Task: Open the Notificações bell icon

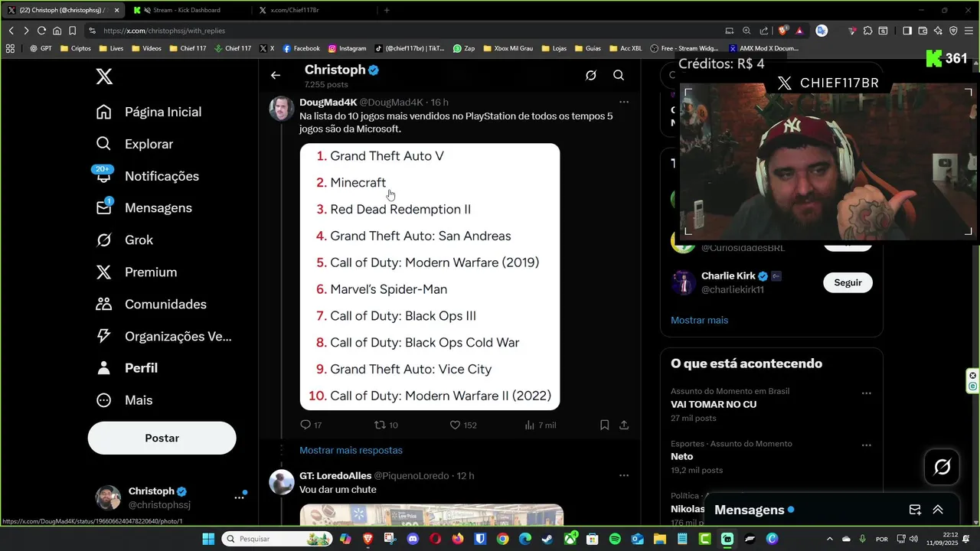Action: tap(104, 176)
